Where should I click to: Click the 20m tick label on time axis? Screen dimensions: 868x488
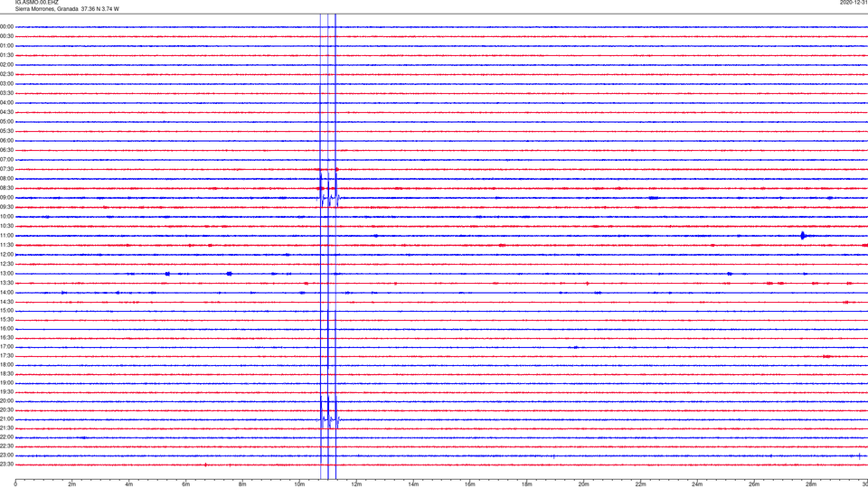(x=583, y=484)
